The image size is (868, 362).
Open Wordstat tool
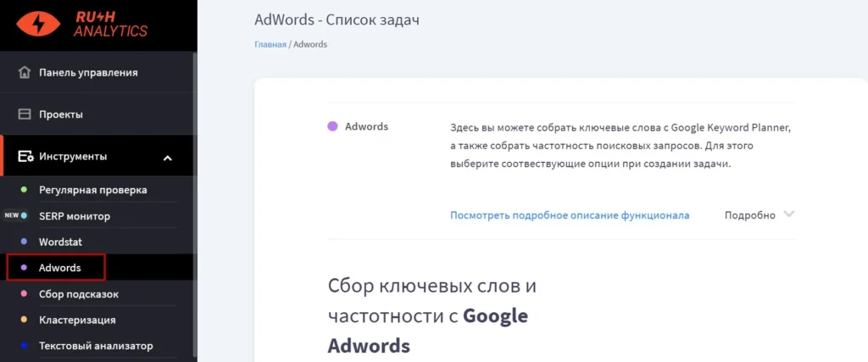point(60,242)
